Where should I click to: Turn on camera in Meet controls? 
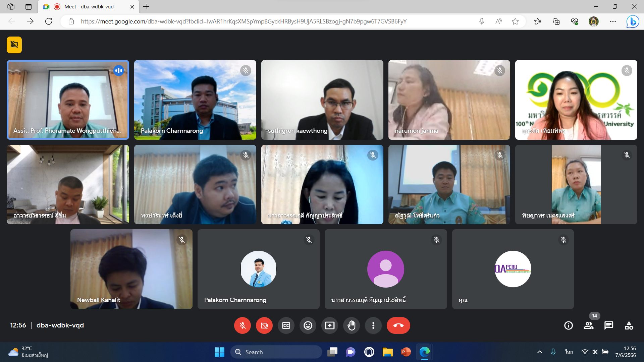pos(264,325)
